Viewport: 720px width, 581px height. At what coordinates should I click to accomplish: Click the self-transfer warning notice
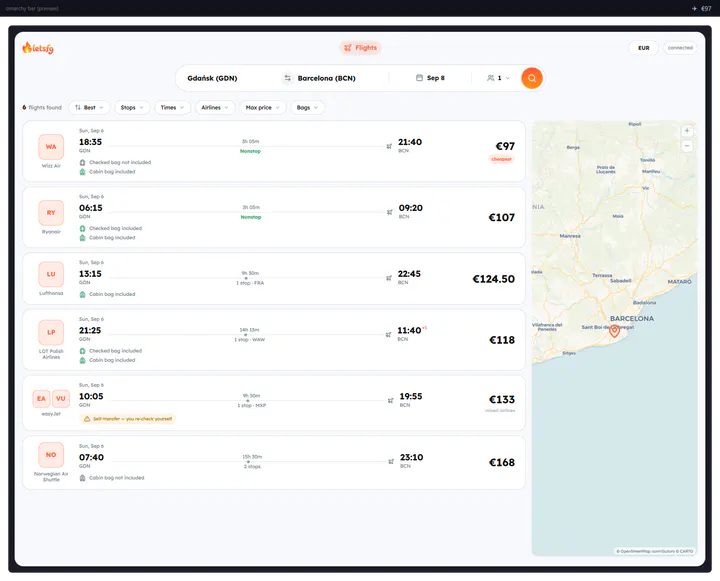click(x=128, y=419)
